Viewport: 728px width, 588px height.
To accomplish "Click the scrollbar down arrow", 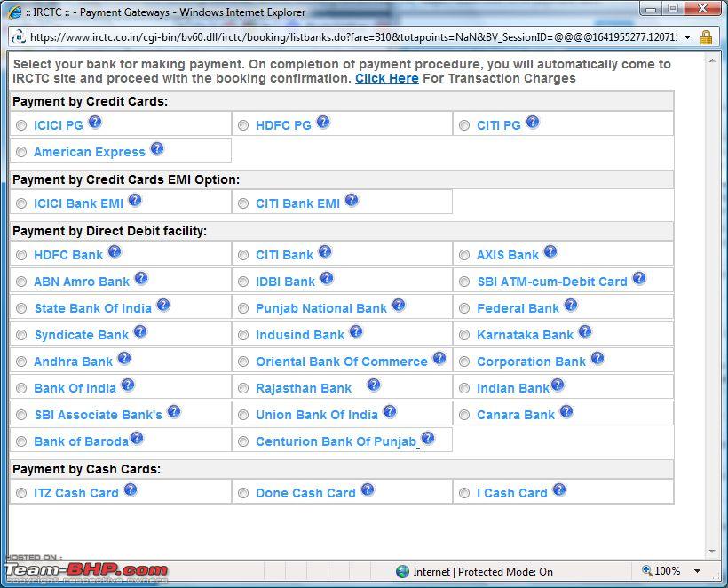I will point(712,552).
